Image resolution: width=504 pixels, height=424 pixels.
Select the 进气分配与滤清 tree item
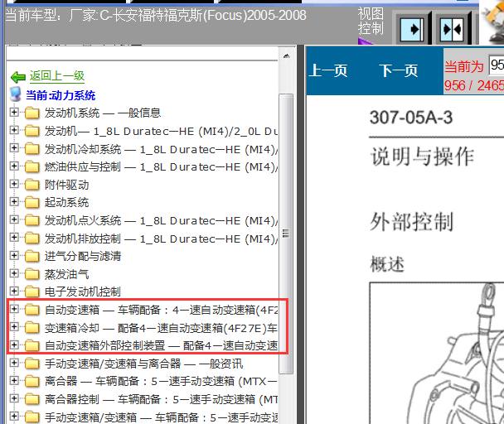pos(83,256)
